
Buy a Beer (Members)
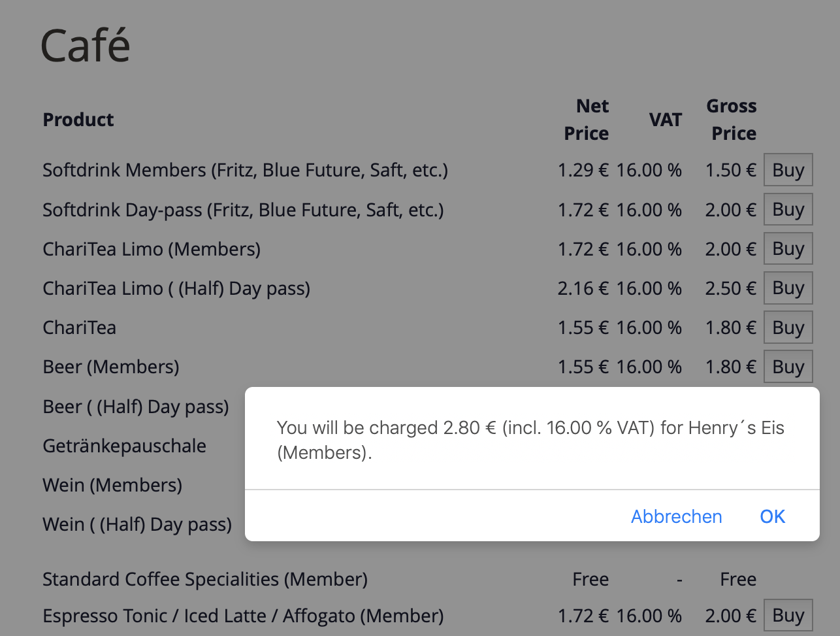tap(788, 366)
